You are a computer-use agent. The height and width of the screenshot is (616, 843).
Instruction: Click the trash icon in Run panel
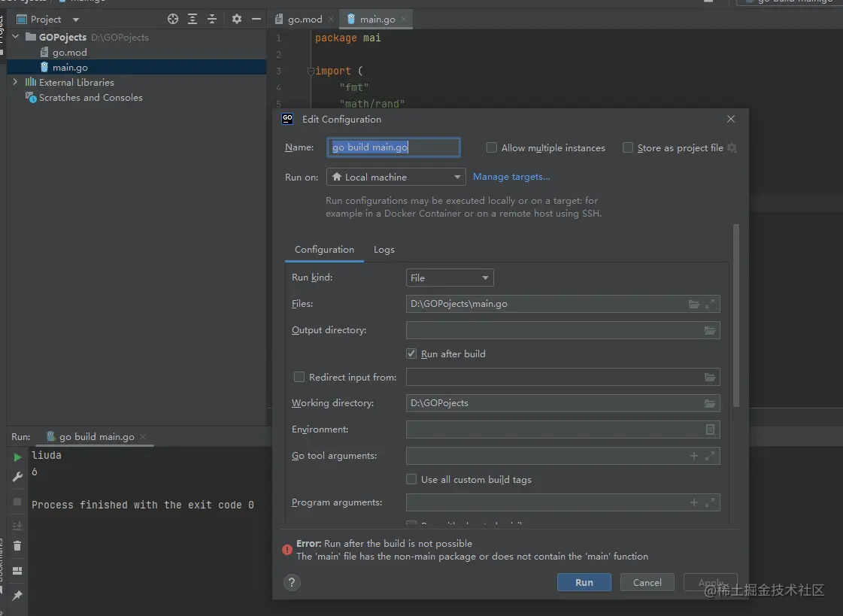point(17,546)
